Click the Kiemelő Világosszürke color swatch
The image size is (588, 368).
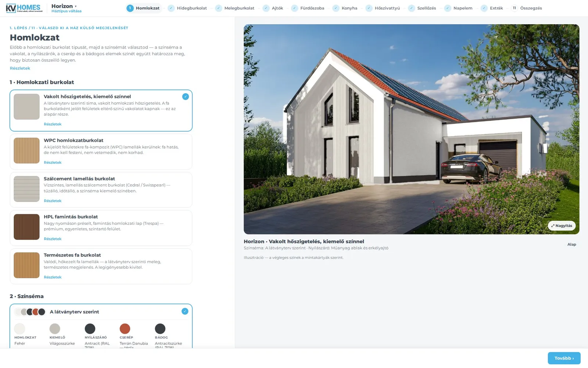55,329
